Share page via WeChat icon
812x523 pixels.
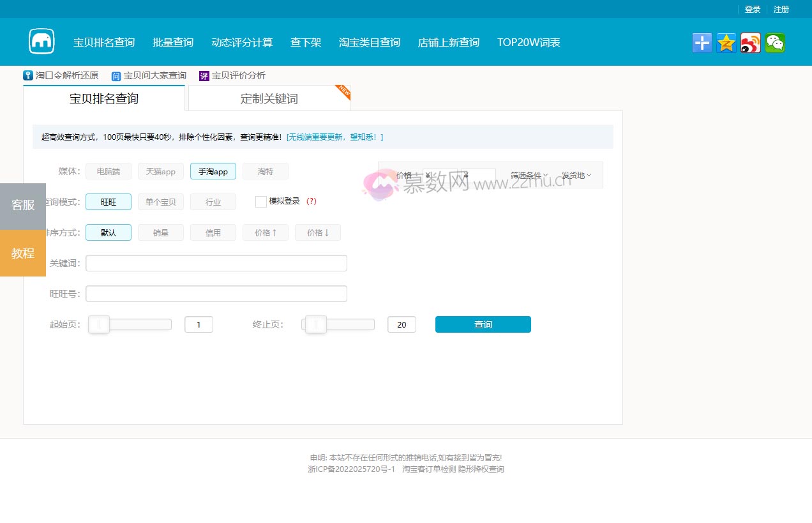click(x=774, y=42)
